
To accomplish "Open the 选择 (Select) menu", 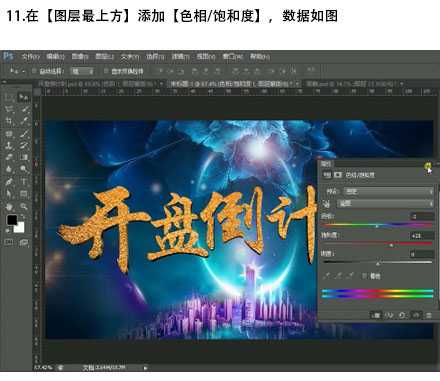I will tap(156, 57).
